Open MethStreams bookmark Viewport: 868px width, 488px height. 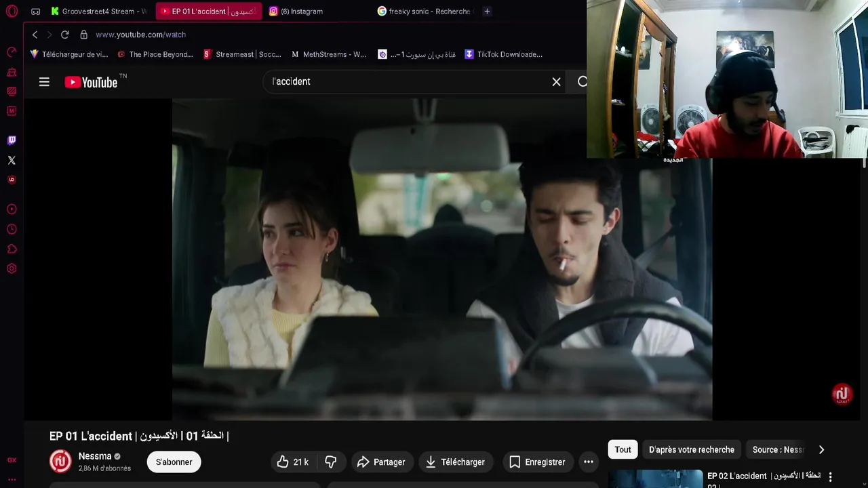[328, 54]
